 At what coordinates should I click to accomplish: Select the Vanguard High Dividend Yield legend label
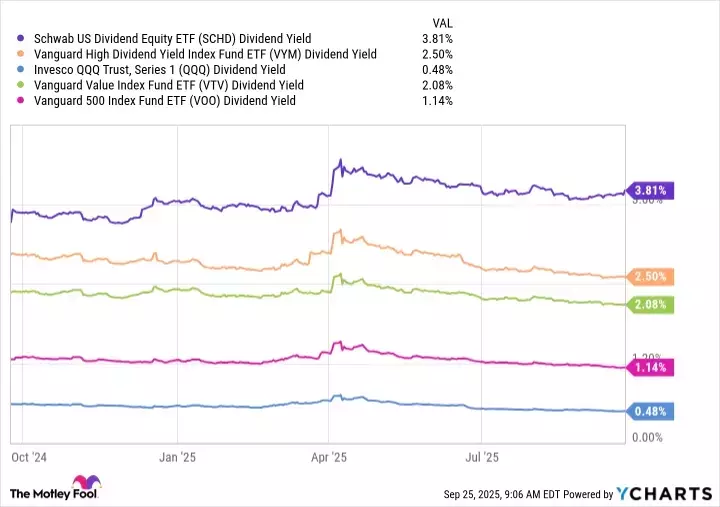pos(205,53)
